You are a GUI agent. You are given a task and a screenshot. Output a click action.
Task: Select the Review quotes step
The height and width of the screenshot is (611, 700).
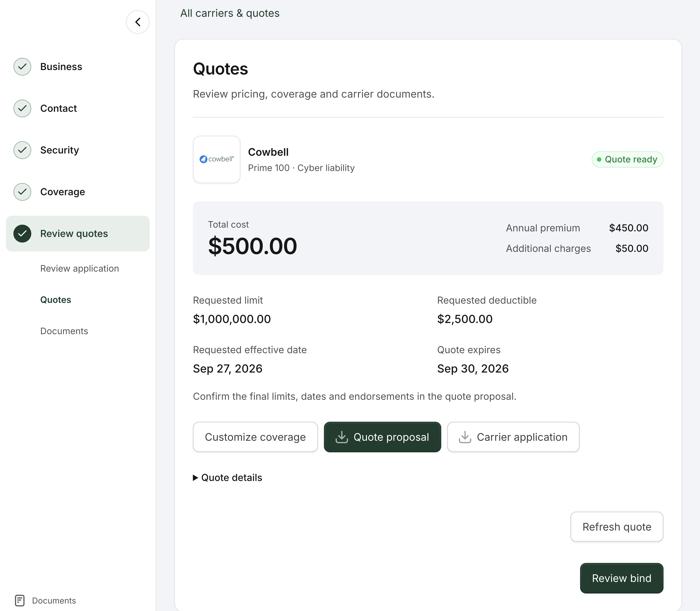point(78,234)
